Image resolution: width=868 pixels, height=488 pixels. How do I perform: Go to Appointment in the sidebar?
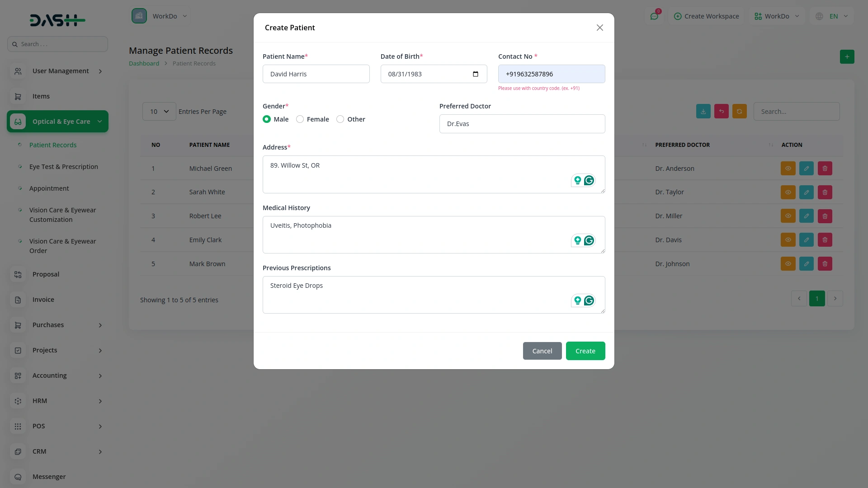click(x=49, y=188)
